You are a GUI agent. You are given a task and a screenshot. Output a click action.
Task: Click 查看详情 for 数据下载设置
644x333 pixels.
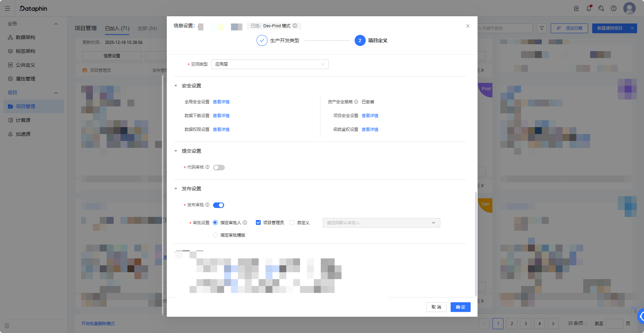(x=221, y=116)
